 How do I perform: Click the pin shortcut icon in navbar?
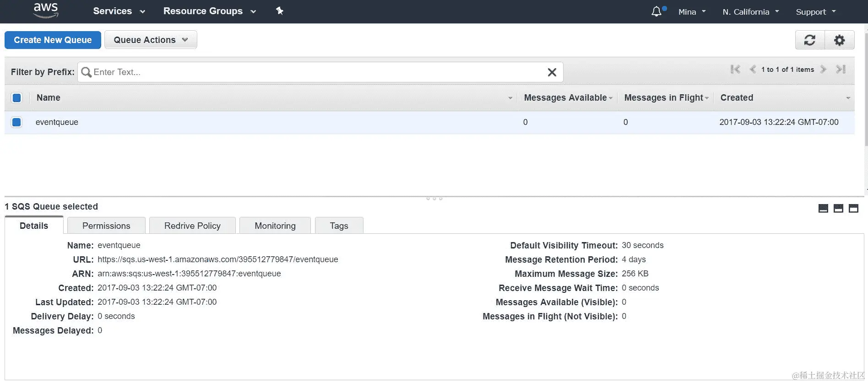point(280,11)
